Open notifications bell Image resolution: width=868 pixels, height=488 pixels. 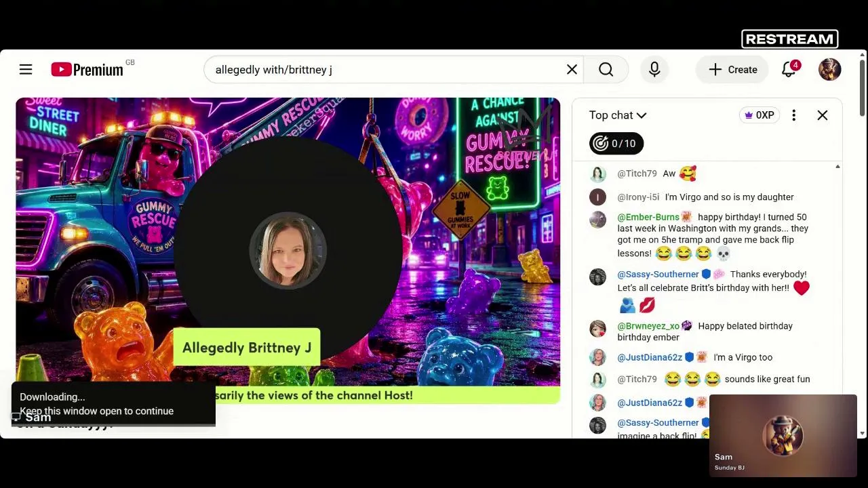[x=789, y=69]
